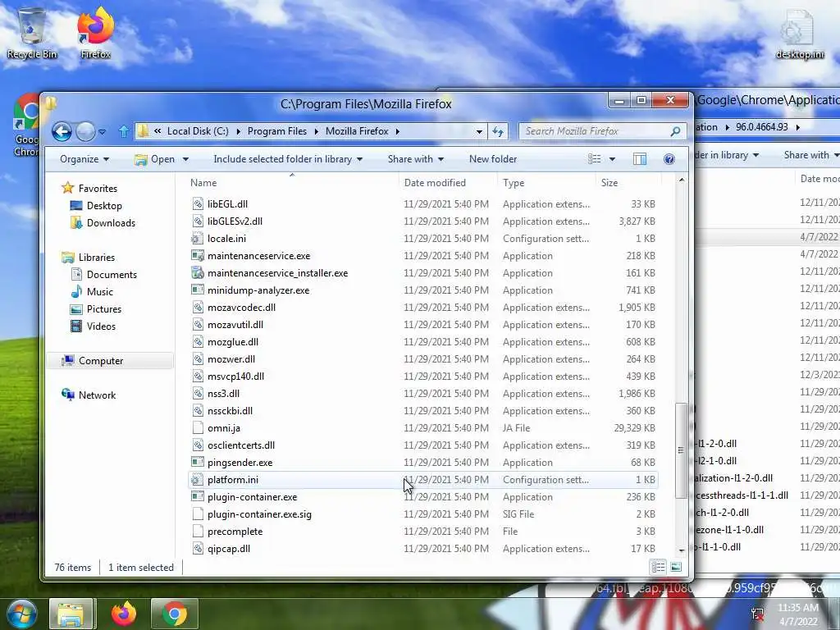Go back with the Back arrow

(x=62, y=131)
